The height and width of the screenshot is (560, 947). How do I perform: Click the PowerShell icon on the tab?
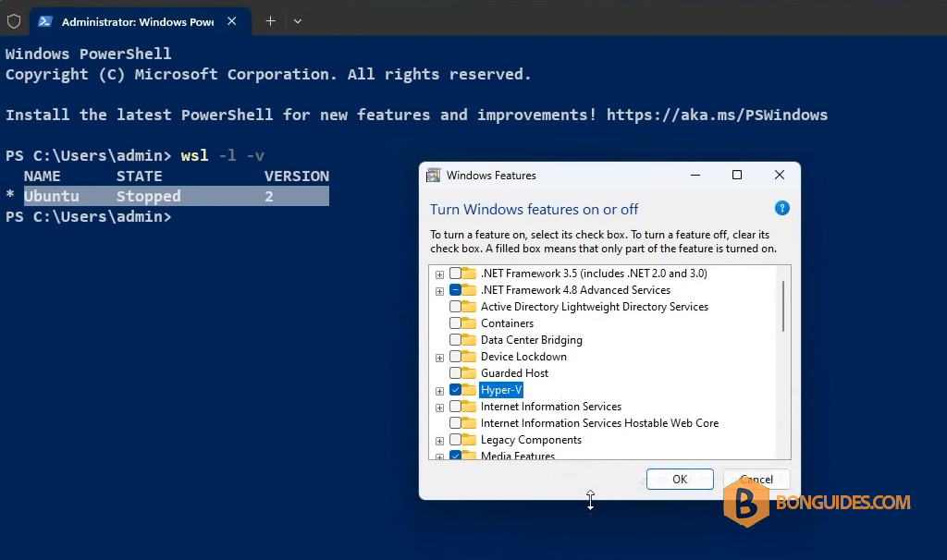coord(44,22)
